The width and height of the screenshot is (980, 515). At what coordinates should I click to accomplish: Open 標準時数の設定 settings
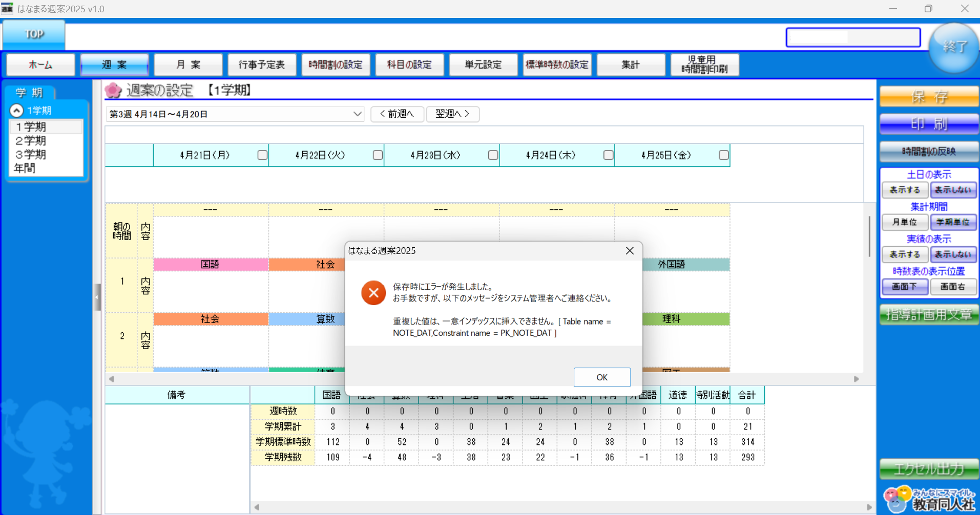click(557, 65)
